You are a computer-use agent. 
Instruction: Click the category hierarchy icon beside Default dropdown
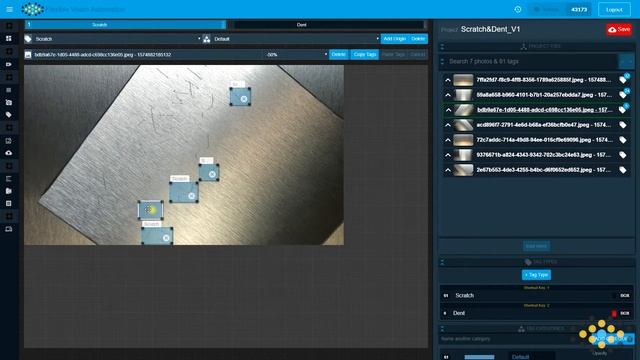207,39
